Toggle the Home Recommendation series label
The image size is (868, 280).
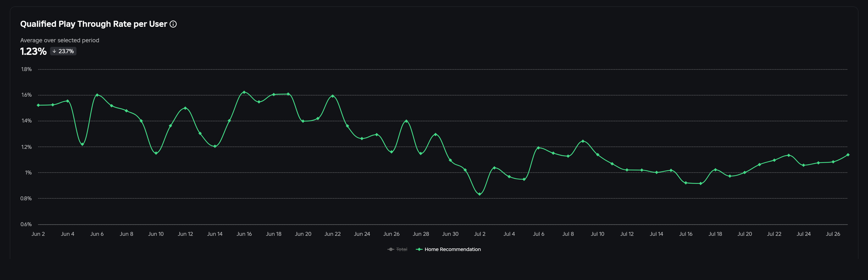point(453,249)
